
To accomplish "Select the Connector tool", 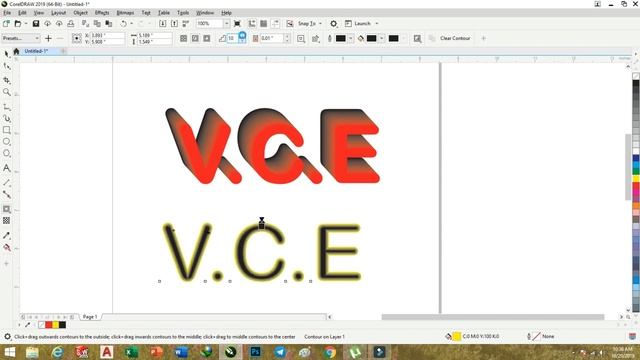I will click(x=7, y=194).
